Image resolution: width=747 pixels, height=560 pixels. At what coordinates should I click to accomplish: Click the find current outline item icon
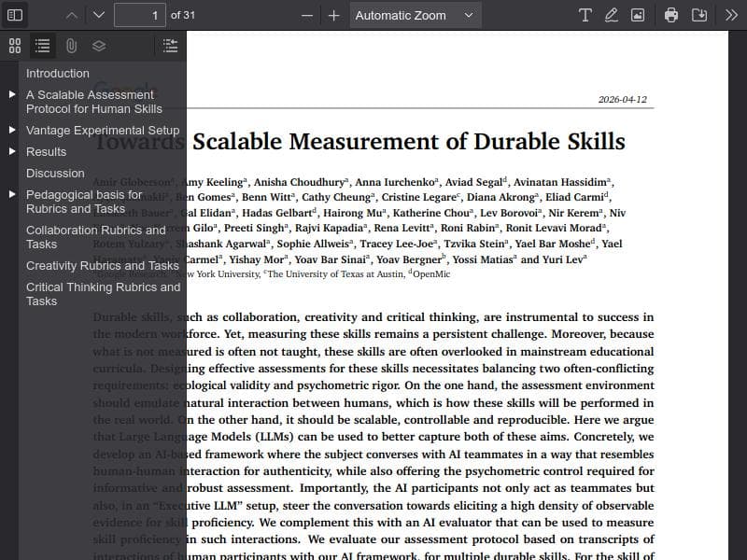169,45
